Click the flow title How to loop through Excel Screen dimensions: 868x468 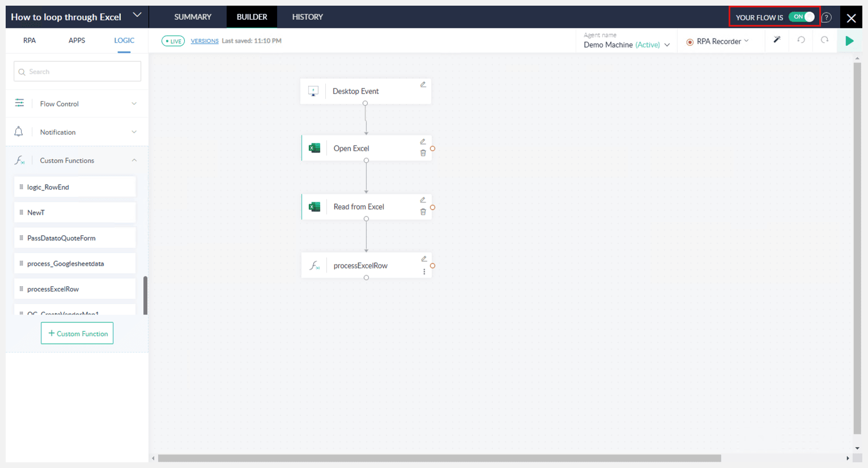point(66,17)
